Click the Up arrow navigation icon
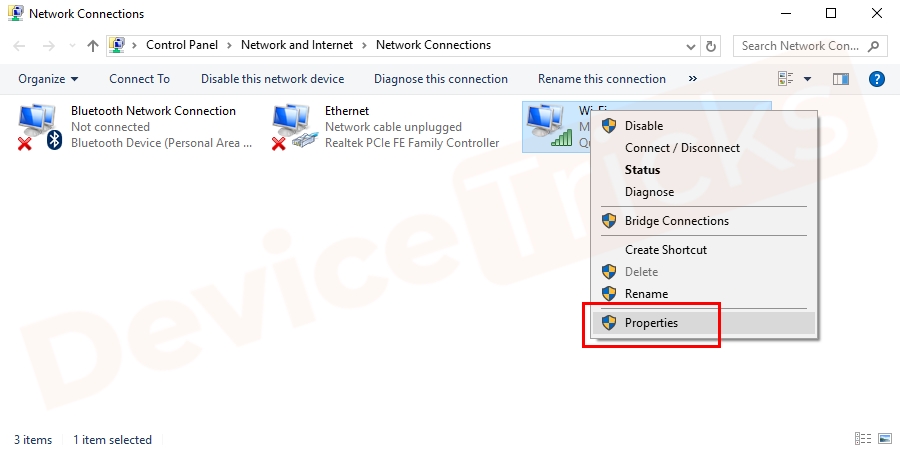This screenshot has height=450, width=900. pos(93,46)
